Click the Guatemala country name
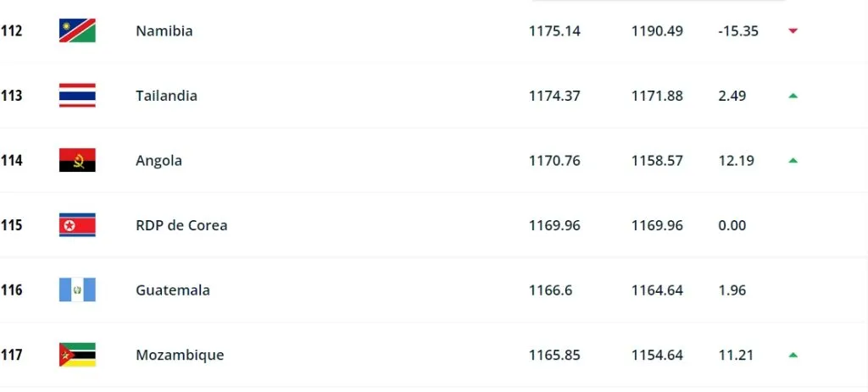The height and width of the screenshot is (392, 868). point(172,290)
